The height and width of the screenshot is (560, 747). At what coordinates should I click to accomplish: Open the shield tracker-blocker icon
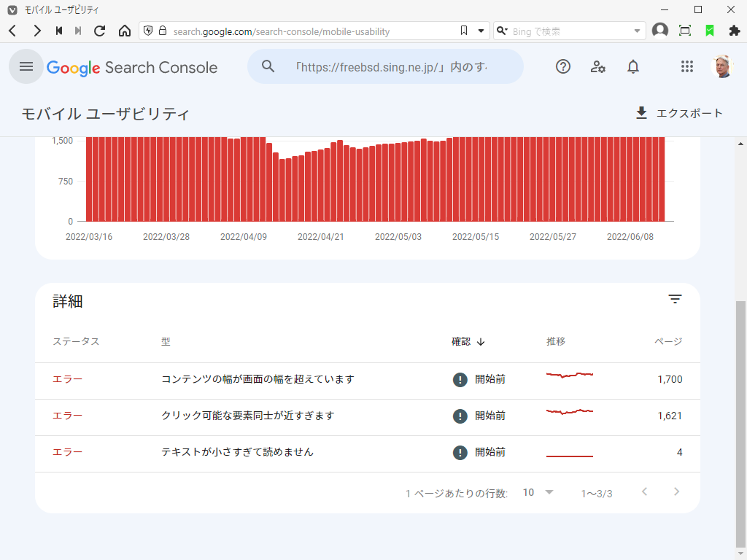tap(148, 31)
